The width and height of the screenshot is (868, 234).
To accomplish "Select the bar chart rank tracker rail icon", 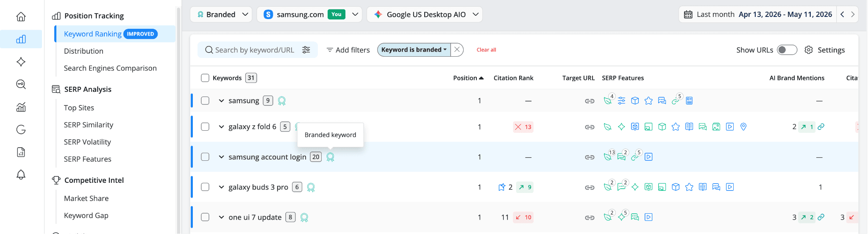I will 21,39.
